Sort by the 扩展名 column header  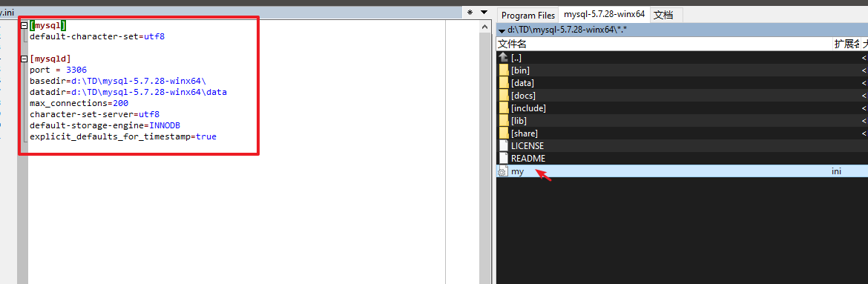[x=846, y=44]
